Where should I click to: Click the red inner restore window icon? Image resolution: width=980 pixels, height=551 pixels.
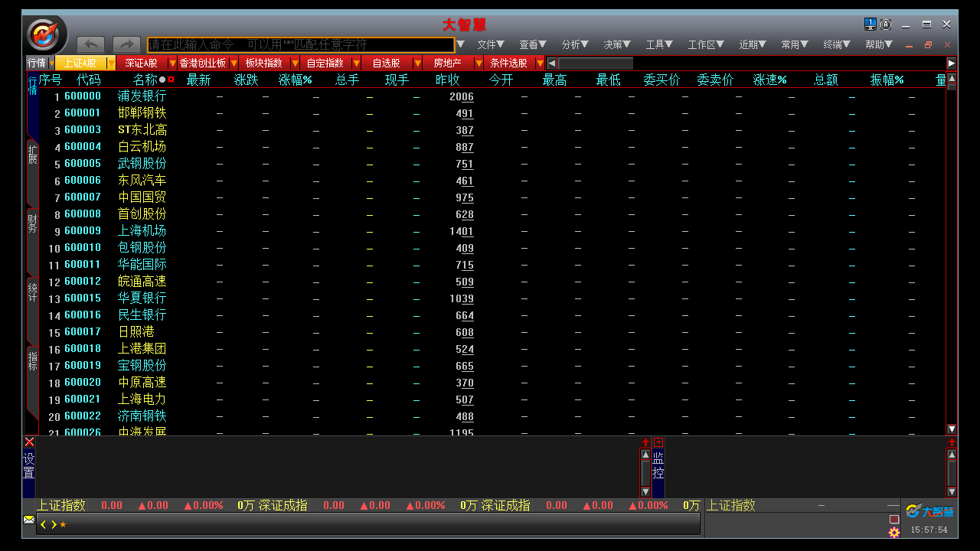[928, 45]
